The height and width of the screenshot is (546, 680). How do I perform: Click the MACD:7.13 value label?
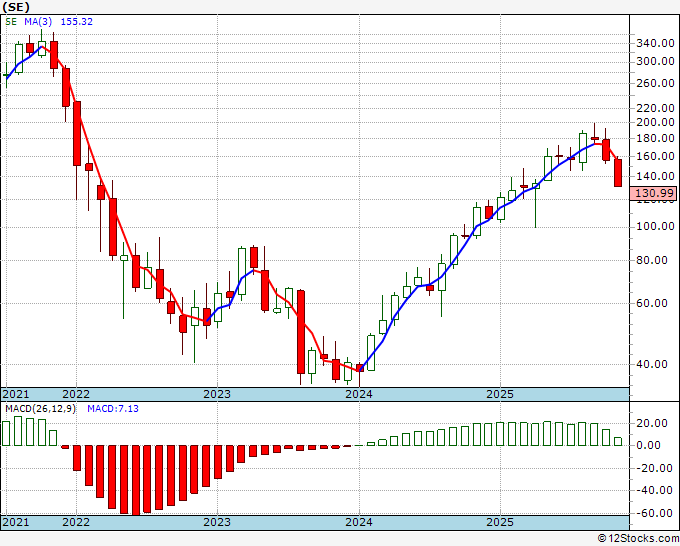tap(113, 409)
